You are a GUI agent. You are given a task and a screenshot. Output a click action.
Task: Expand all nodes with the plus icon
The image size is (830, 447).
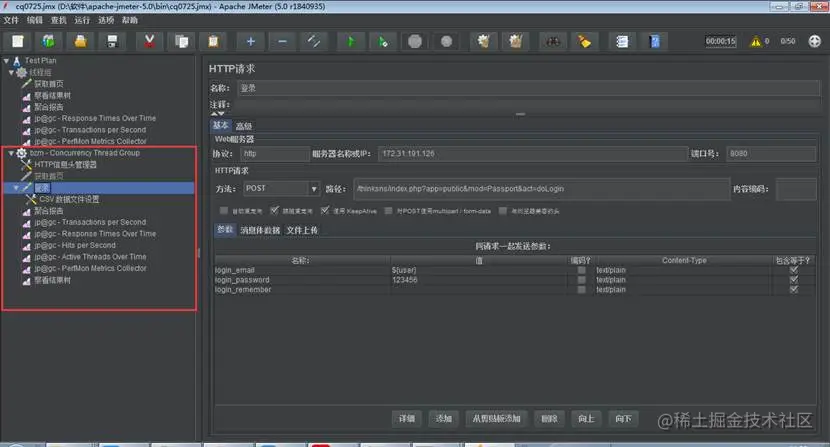250,41
